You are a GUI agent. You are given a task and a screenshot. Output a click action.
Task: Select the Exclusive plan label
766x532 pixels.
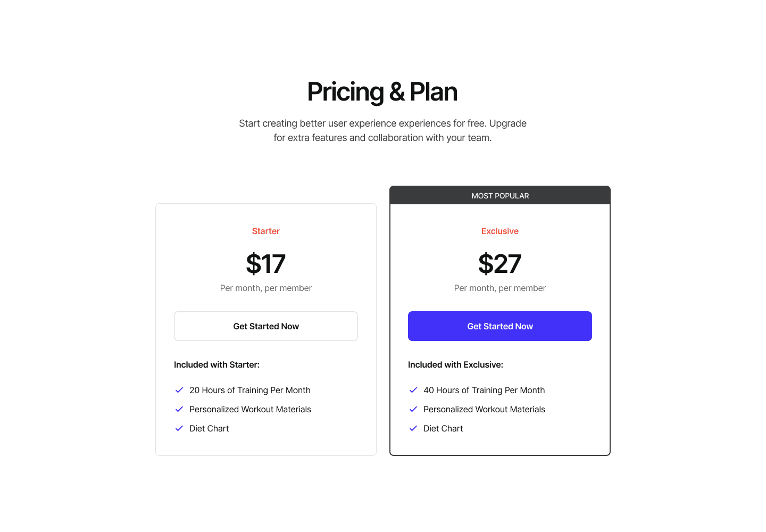coord(499,231)
